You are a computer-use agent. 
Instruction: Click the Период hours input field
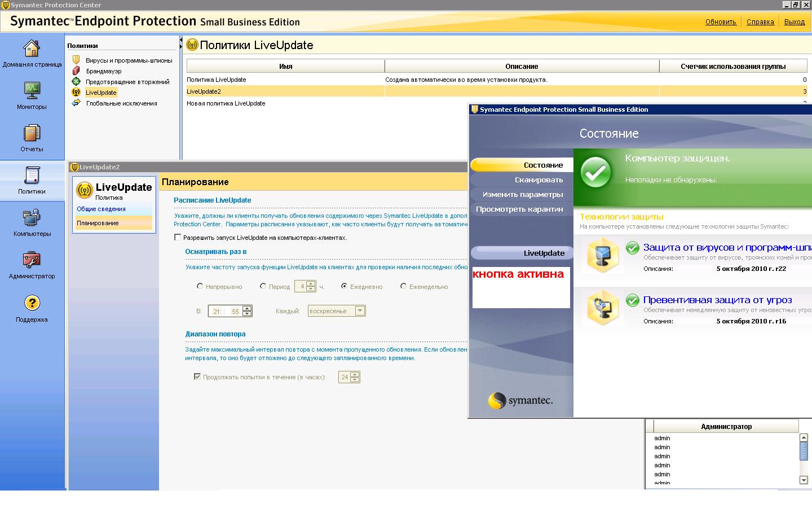pyautogui.click(x=301, y=286)
